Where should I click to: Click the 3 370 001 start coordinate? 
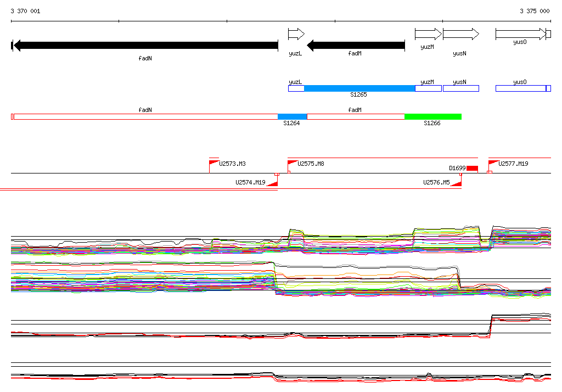[25, 11]
